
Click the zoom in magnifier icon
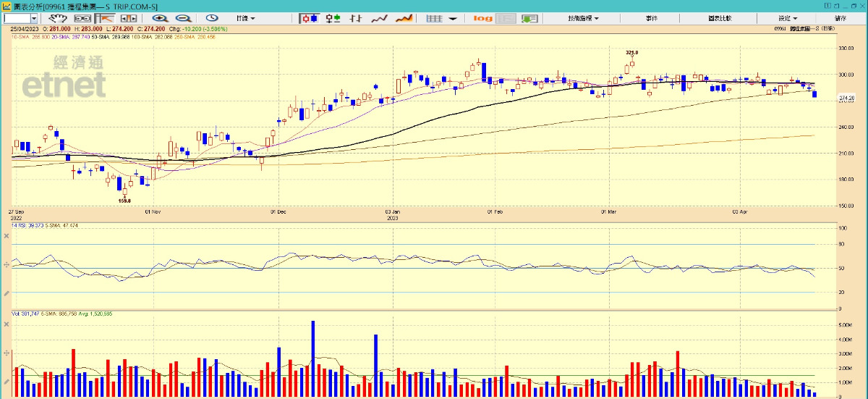[x=159, y=18]
